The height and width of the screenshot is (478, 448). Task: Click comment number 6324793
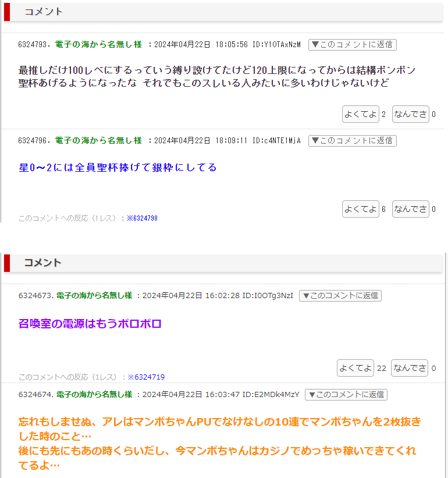(x=35, y=44)
